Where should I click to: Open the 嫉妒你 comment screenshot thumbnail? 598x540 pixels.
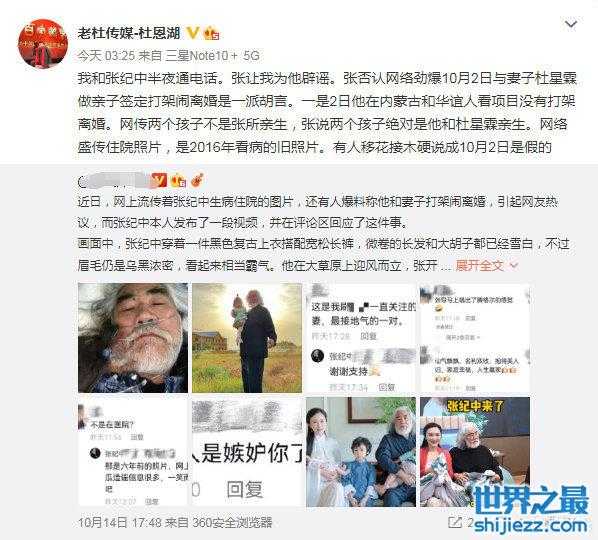pyautogui.click(x=247, y=452)
